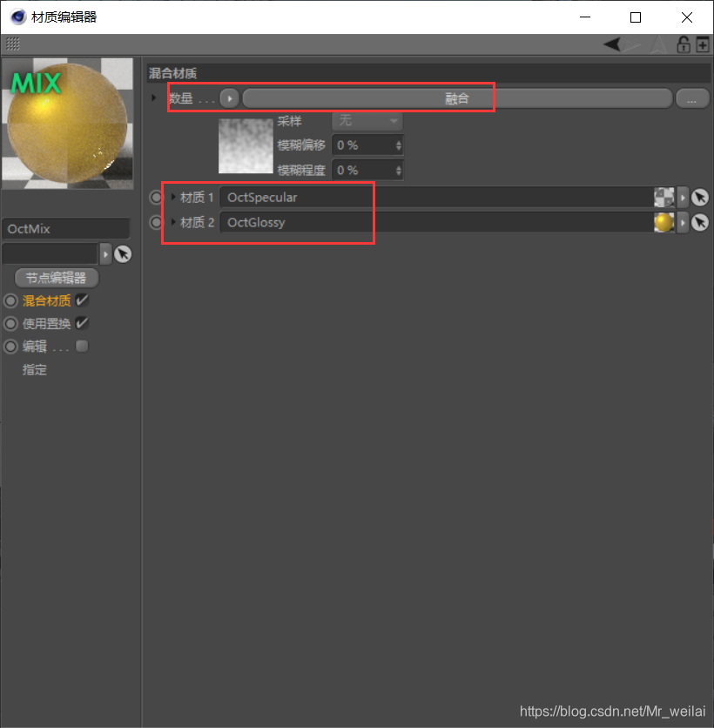Click the ... button beside 融合
714x728 pixels.
point(691,98)
